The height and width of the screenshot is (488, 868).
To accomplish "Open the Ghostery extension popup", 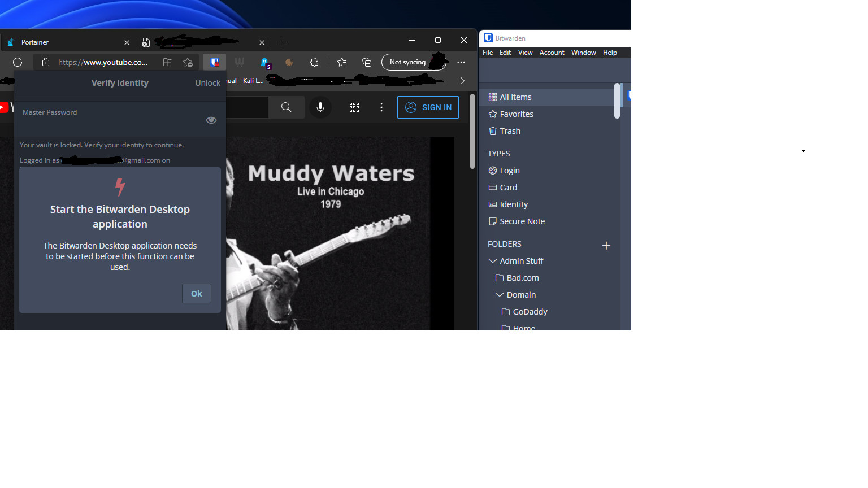I will [265, 62].
